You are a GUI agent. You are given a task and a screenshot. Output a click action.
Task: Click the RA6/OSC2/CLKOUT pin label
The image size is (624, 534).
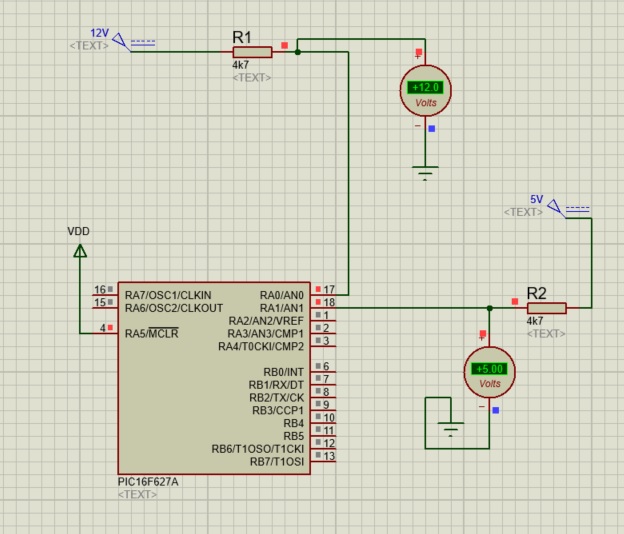[174, 308]
